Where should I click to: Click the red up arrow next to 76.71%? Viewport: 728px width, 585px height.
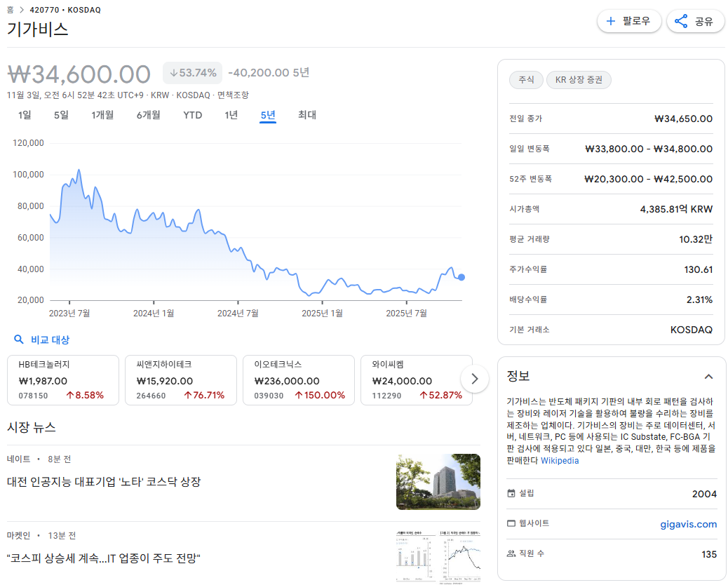click(187, 395)
